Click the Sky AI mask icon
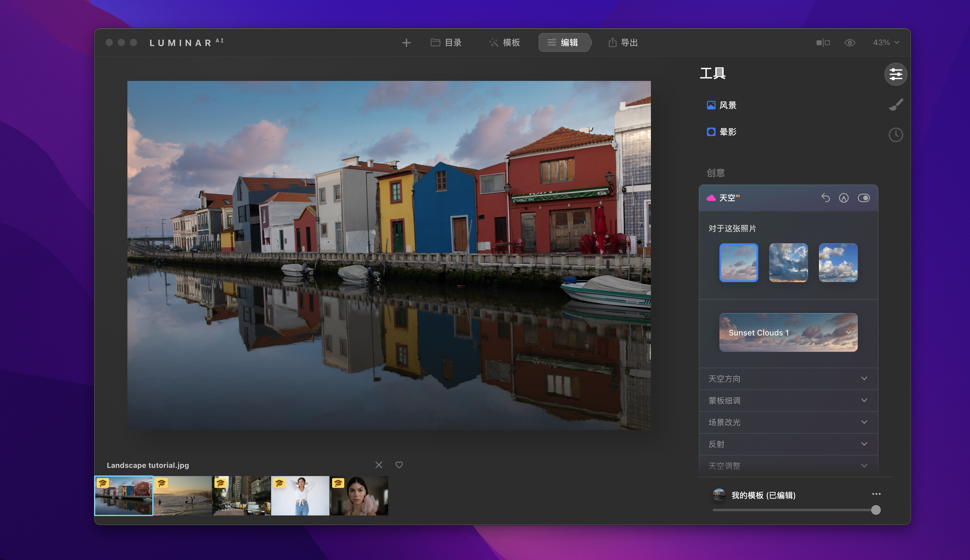 coord(844,198)
